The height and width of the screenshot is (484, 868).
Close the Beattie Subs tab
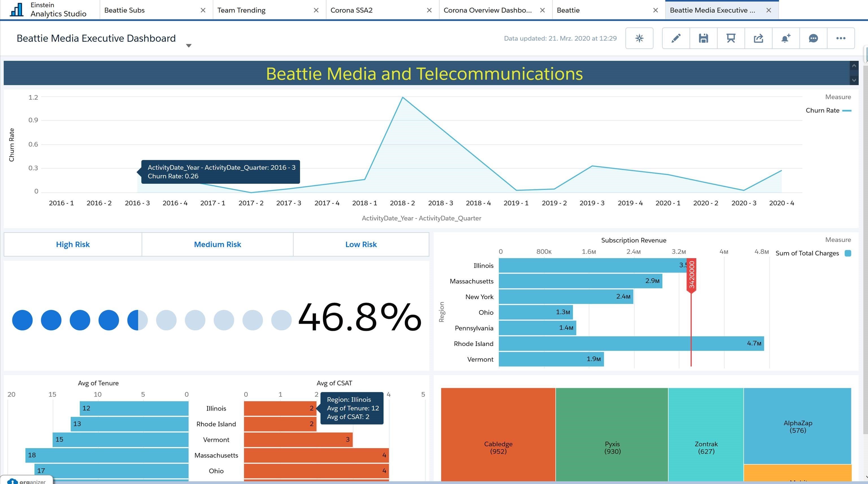[x=203, y=10]
